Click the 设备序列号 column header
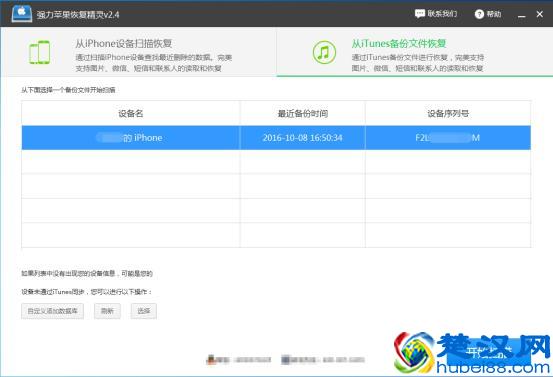This screenshot has width=553, height=377. (448, 113)
